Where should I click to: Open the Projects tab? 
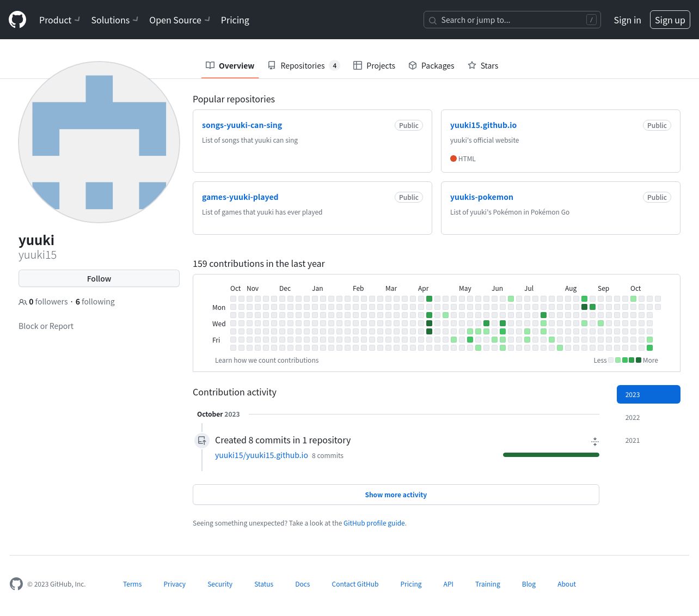pyautogui.click(x=374, y=65)
